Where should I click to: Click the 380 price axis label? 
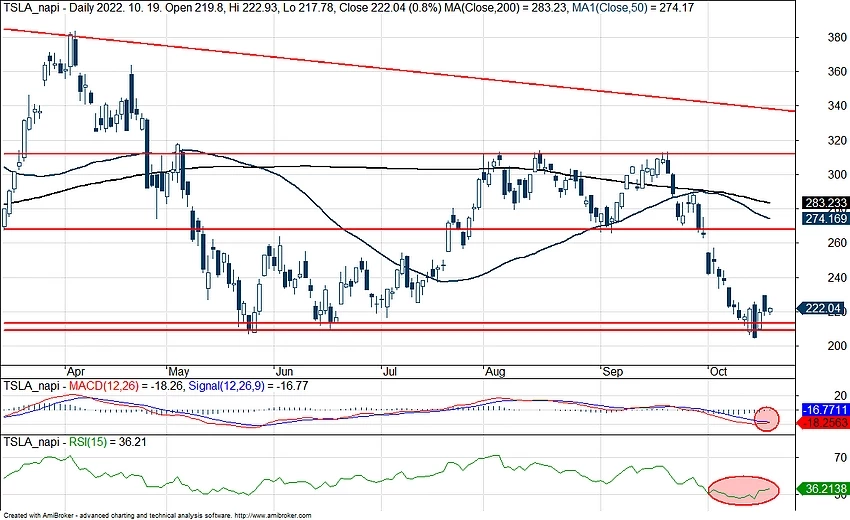(837, 37)
